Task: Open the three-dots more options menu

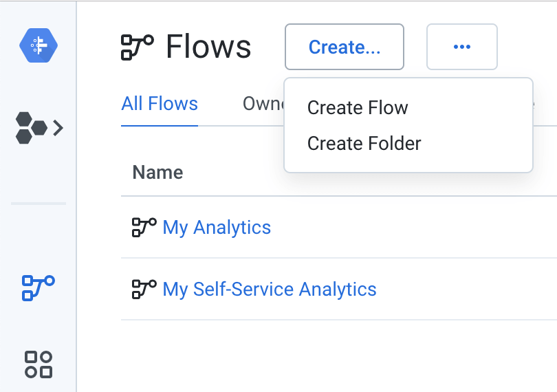Action: pyautogui.click(x=462, y=47)
